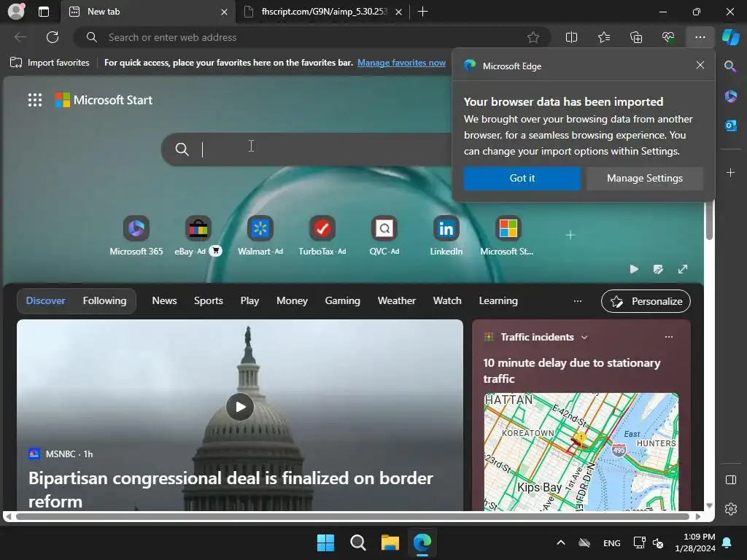Open the Play feed tab
The height and width of the screenshot is (560, 747).
(x=249, y=300)
